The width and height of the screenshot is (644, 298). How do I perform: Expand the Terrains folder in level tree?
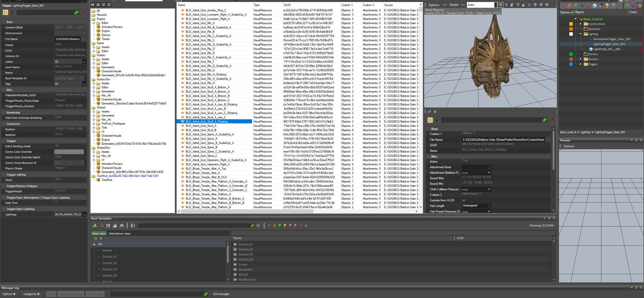point(580,59)
